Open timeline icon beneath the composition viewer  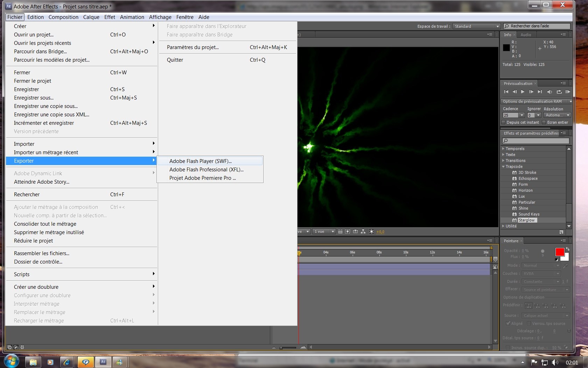click(x=356, y=232)
